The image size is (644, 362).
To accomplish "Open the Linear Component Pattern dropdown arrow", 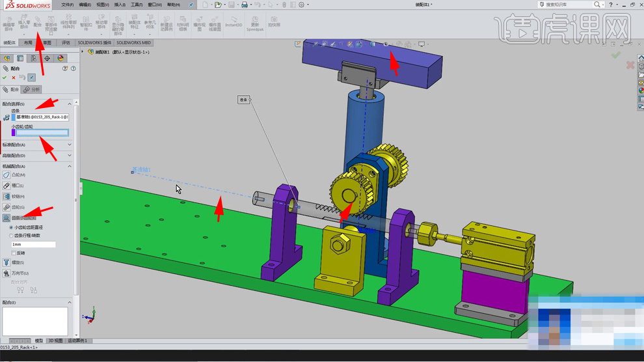I will tap(68, 34).
